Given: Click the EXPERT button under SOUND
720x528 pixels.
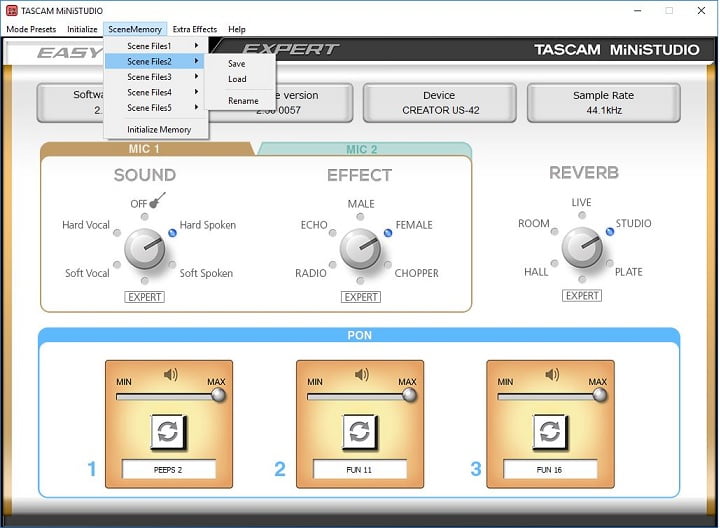Looking at the screenshot, I should coord(145,297).
